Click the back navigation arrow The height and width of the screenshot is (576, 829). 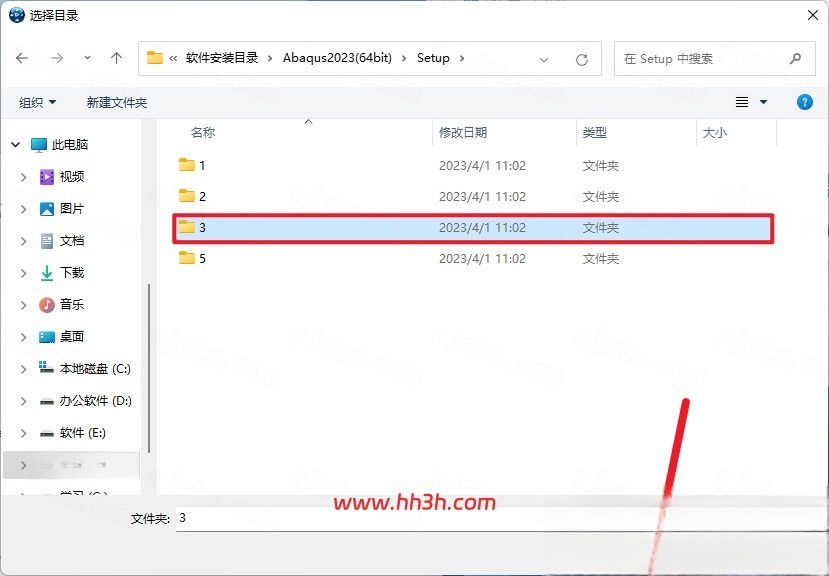pyautogui.click(x=22, y=58)
